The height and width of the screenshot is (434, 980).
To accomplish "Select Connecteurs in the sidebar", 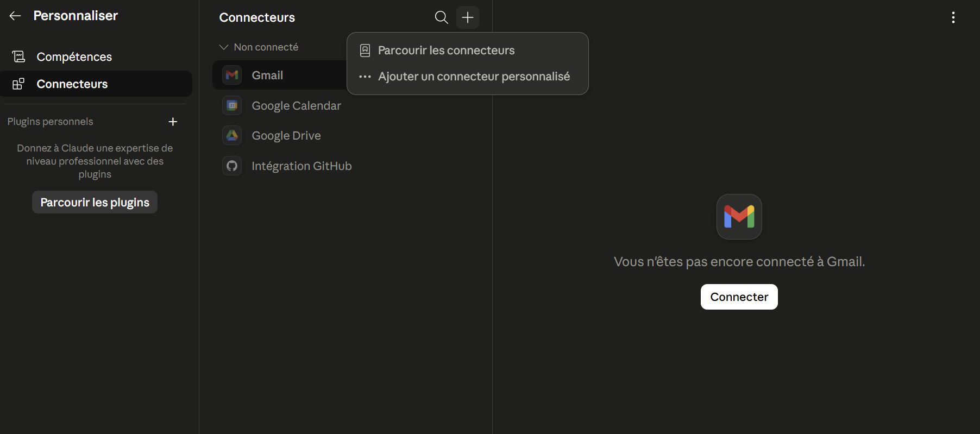I will click(x=96, y=84).
